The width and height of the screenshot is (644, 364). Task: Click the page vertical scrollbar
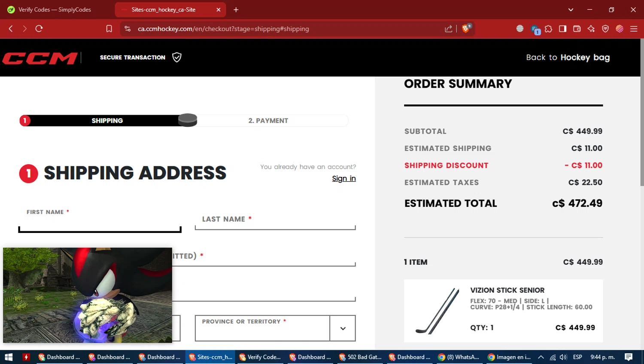click(x=642, y=113)
